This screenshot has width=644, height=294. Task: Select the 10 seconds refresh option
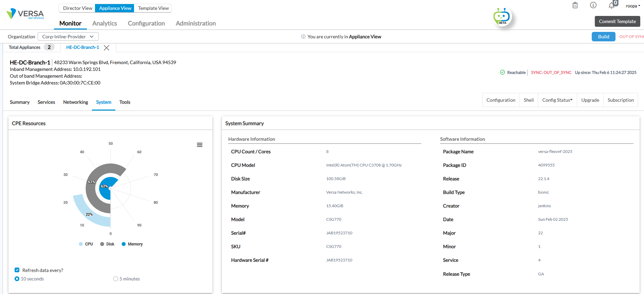pos(17,279)
